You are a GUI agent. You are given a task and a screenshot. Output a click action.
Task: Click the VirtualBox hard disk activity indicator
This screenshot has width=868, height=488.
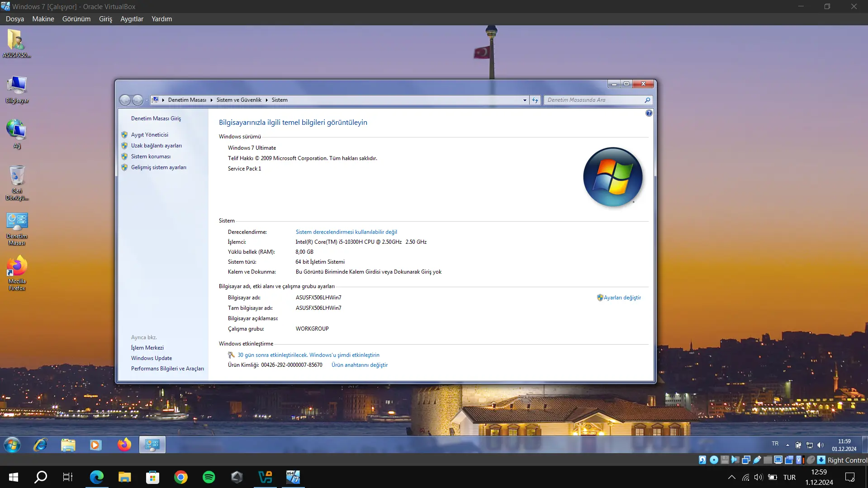pyautogui.click(x=702, y=460)
